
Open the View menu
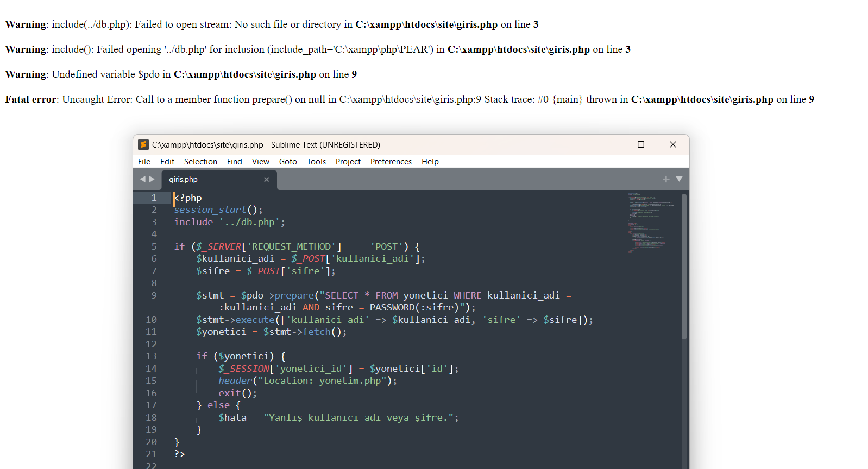click(261, 162)
